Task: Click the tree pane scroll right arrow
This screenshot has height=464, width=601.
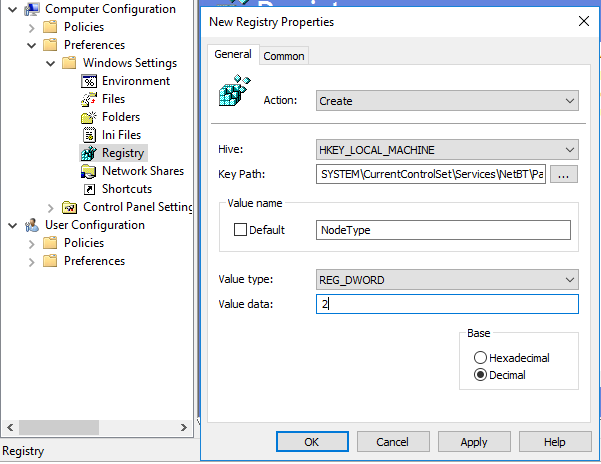Action: (x=184, y=428)
